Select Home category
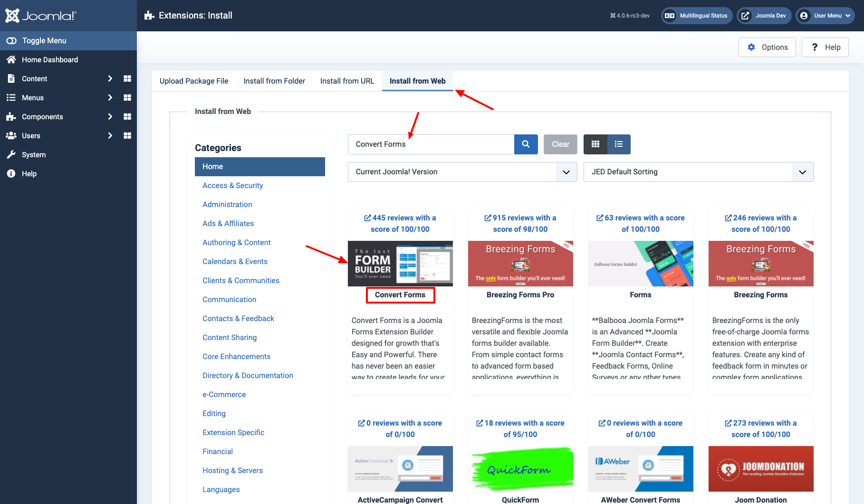 point(260,167)
